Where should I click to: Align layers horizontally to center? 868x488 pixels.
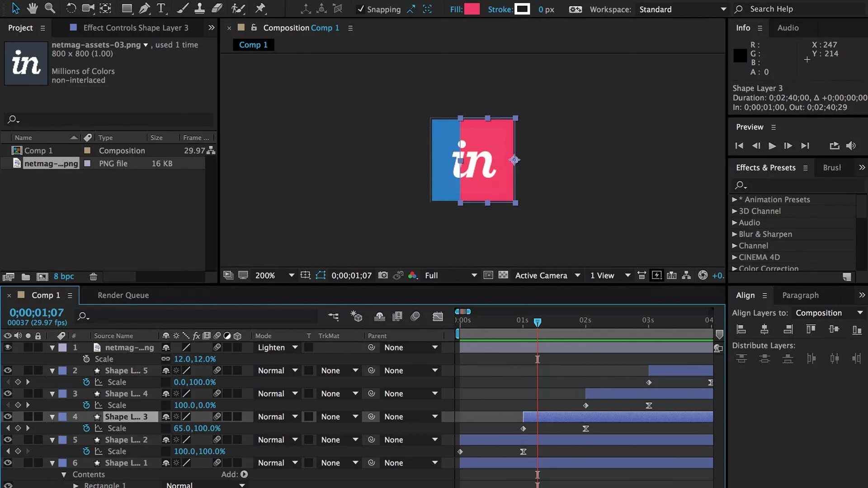tap(764, 329)
